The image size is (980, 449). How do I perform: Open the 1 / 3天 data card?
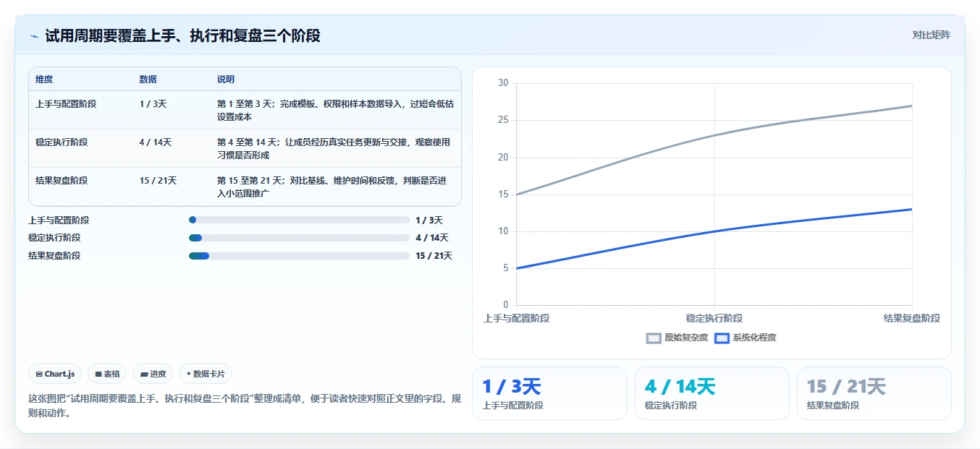[549, 393]
